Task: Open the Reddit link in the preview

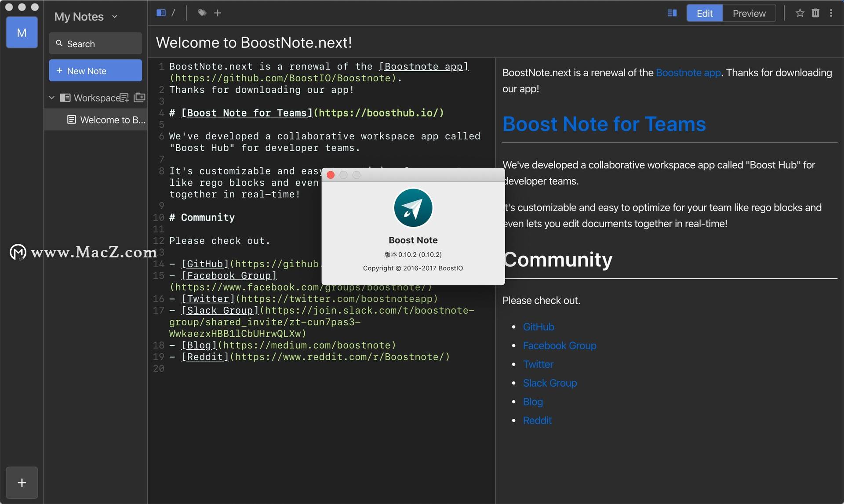Action: 537,420
